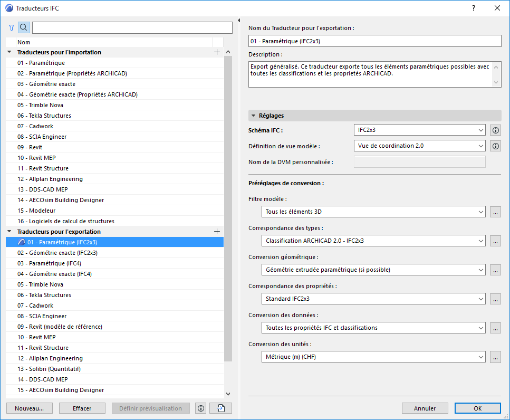
Task: Click the Nouveau button
Action: [x=29, y=408]
